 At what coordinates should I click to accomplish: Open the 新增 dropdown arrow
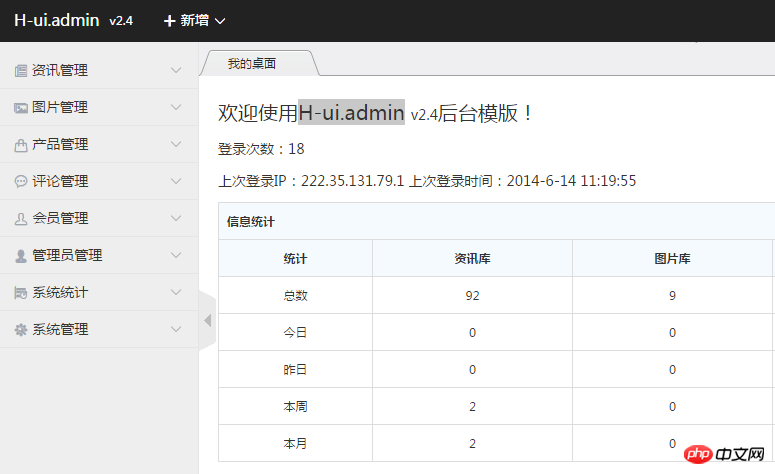(x=220, y=21)
